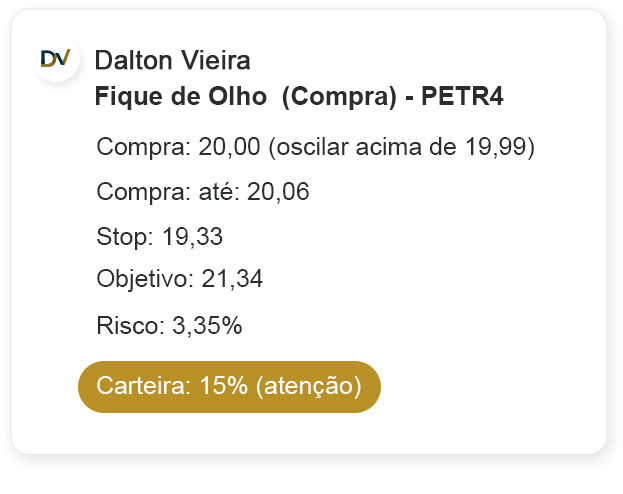Image resolution: width=623 pixels, height=494 pixels.
Task: Open Dalton Vieira's profile name
Action: point(172,61)
